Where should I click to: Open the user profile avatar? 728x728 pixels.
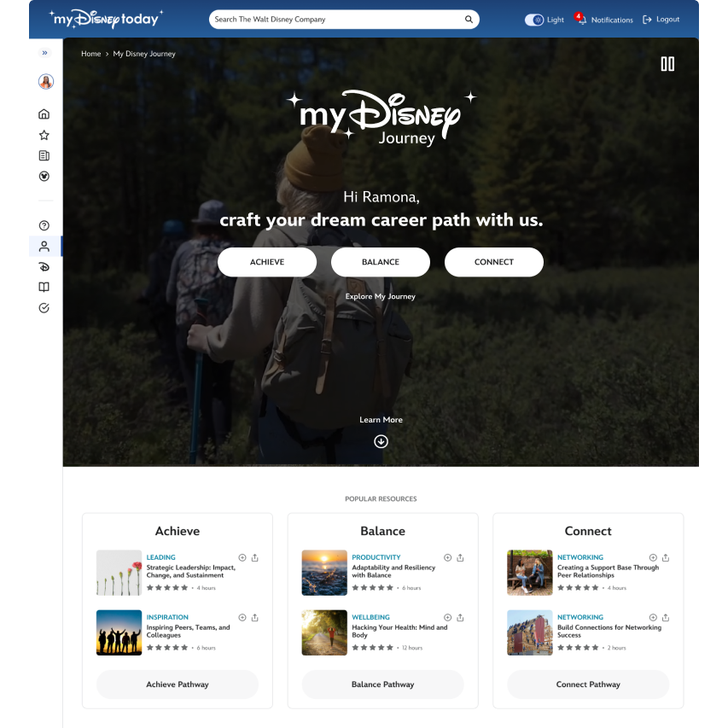coord(45,82)
